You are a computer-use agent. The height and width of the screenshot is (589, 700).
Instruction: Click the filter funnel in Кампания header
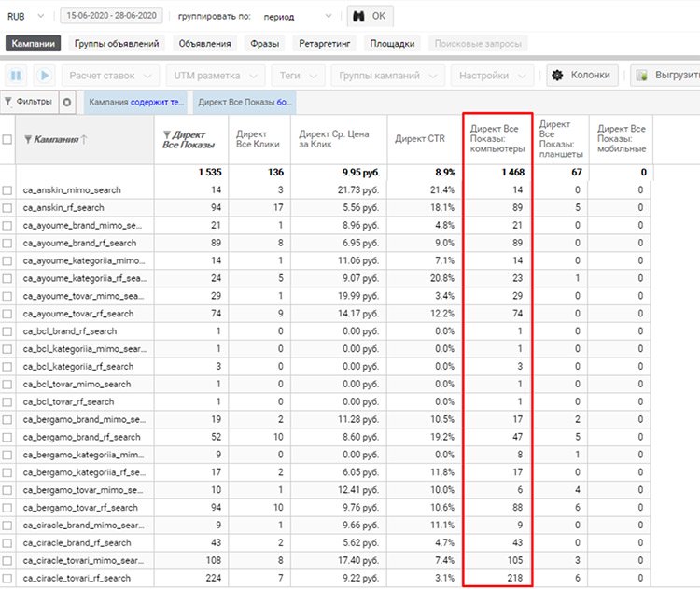28,140
